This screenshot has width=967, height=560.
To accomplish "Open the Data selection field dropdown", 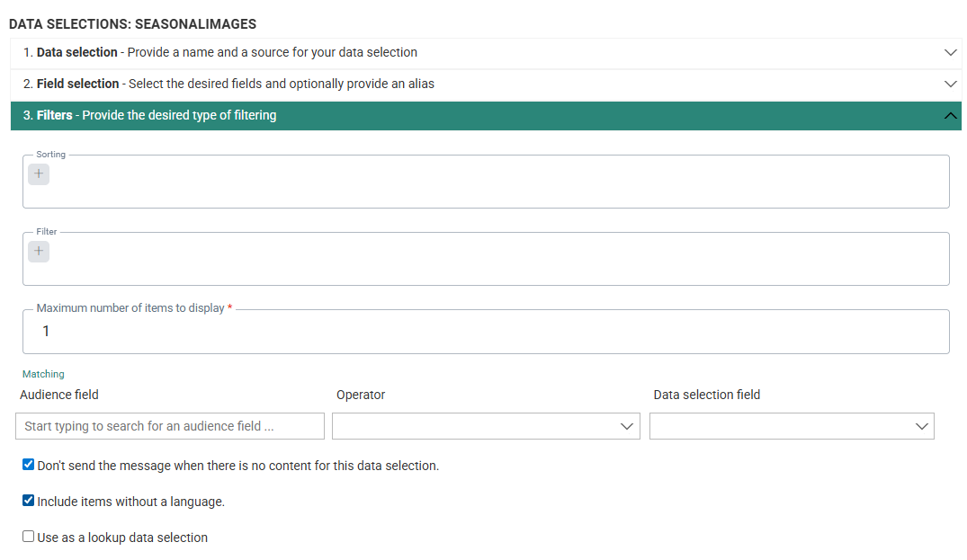I will pyautogui.click(x=792, y=426).
